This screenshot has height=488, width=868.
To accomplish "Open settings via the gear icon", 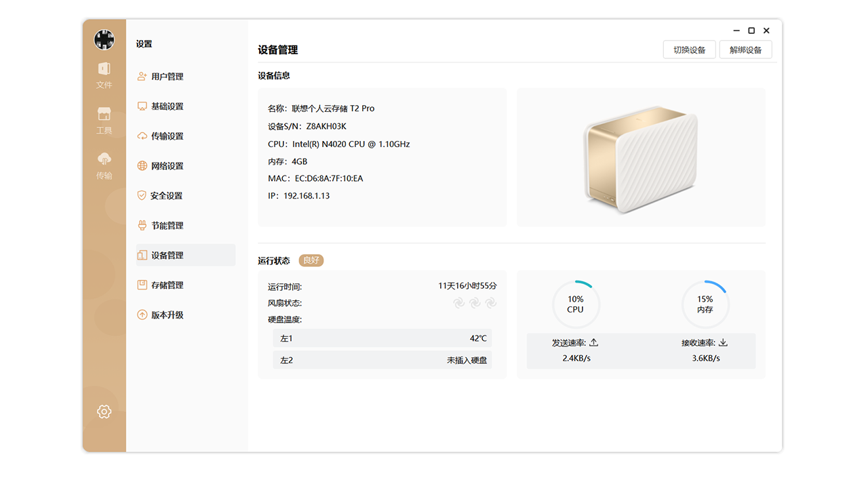I will pos(104,411).
